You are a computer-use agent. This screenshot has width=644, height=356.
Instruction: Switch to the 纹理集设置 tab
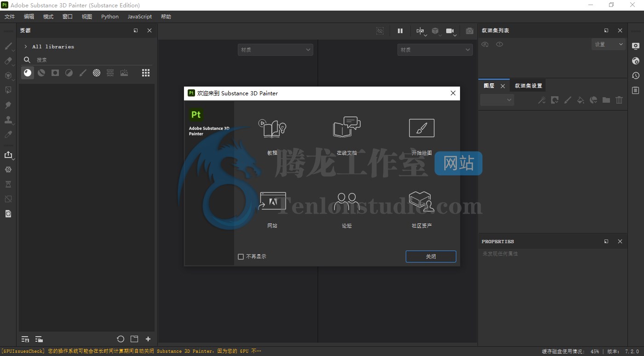click(x=528, y=86)
